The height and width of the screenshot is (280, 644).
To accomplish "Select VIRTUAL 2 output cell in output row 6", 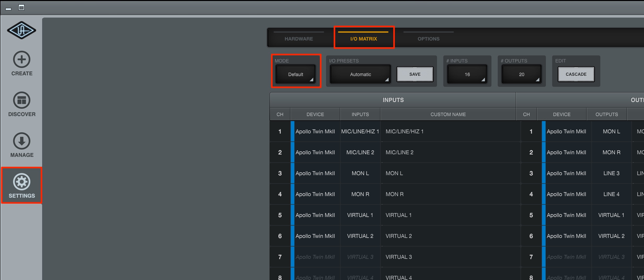I will [x=611, y=236].
